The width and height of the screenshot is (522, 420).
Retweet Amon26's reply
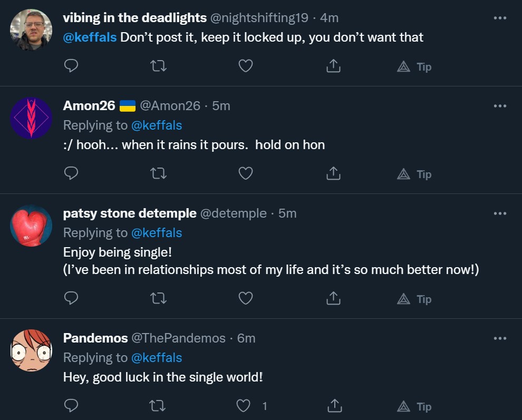click(159, 174)
